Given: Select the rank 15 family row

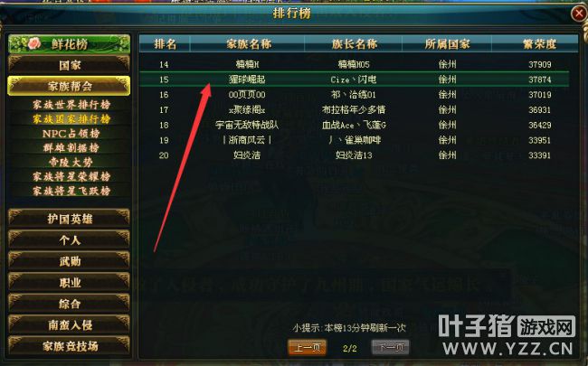Looking at the screenshot, I should point(355,80).
